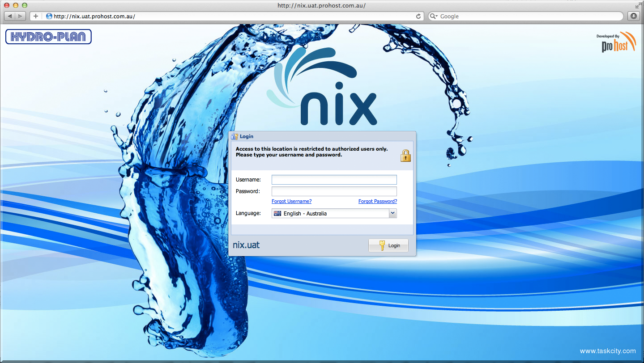Focus the Password input field
Screen dimensions: 644x363
[334, 191]
